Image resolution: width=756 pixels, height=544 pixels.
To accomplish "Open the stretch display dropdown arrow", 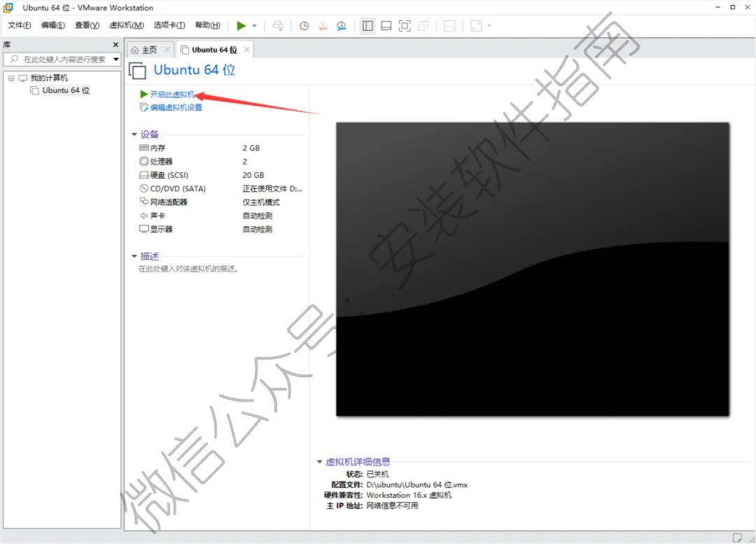I will tap(489, 26).
